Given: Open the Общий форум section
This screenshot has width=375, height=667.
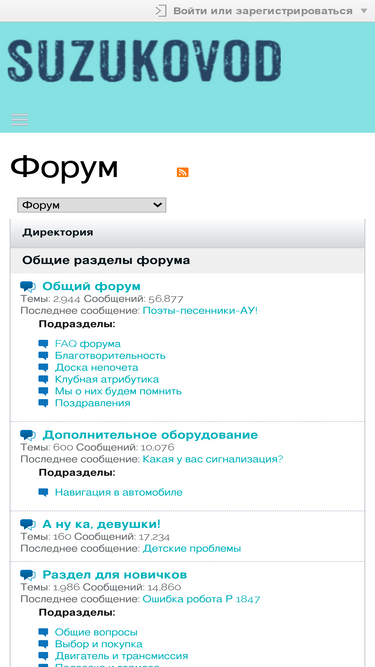Looking at the screenshot, I should coord(91,286).
